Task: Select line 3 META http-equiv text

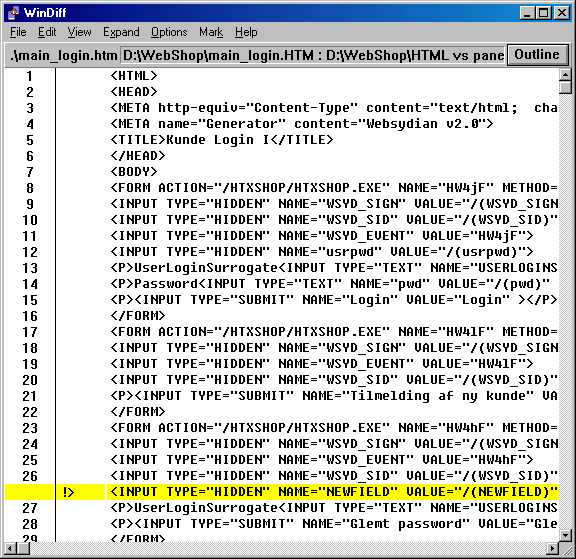Action: (334, 108)
